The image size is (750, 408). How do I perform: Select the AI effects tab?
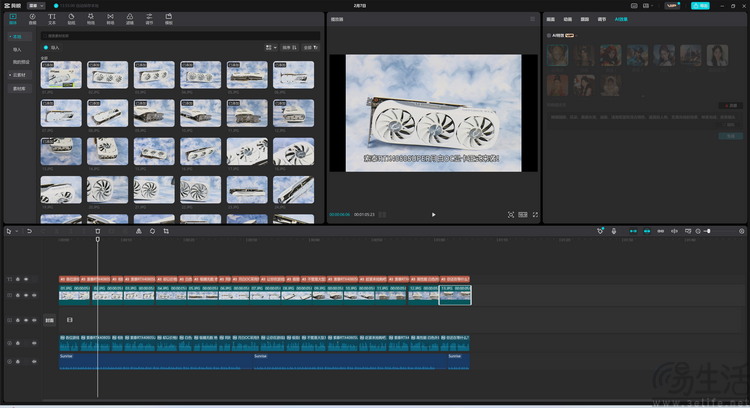tap(621, 19)
